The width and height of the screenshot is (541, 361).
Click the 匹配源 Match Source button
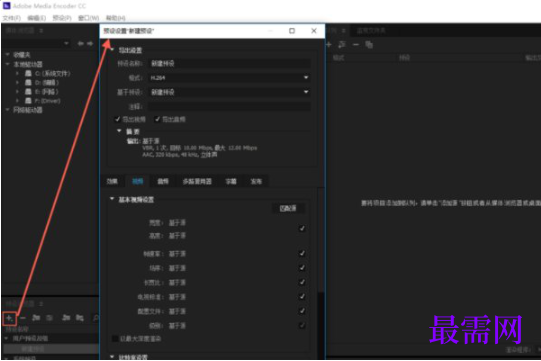288,208
